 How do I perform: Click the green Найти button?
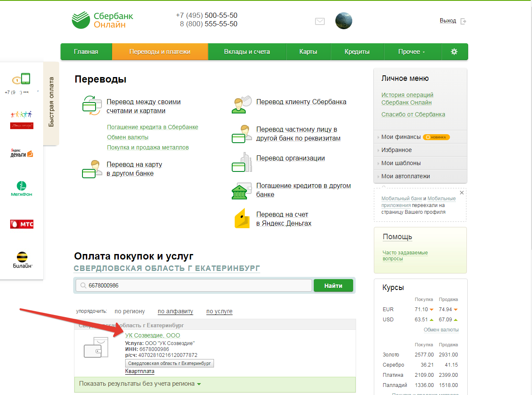(333, 285)
